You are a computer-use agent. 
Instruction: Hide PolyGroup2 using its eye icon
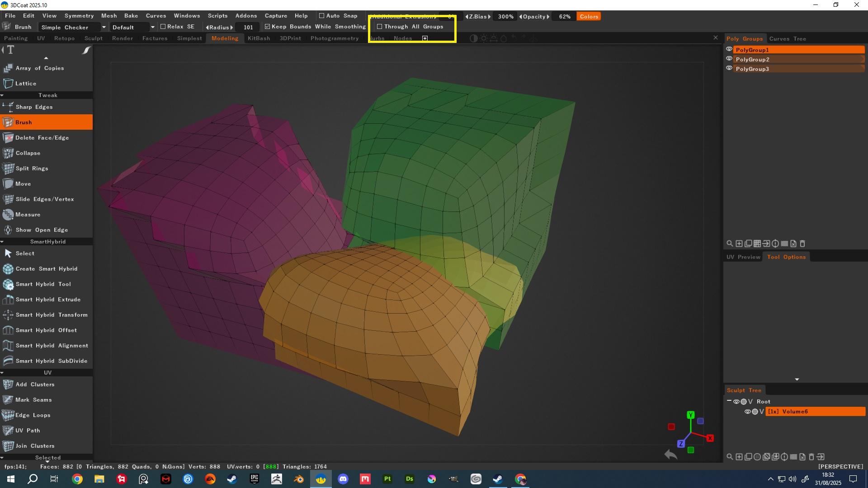click(x=729, y=59)
